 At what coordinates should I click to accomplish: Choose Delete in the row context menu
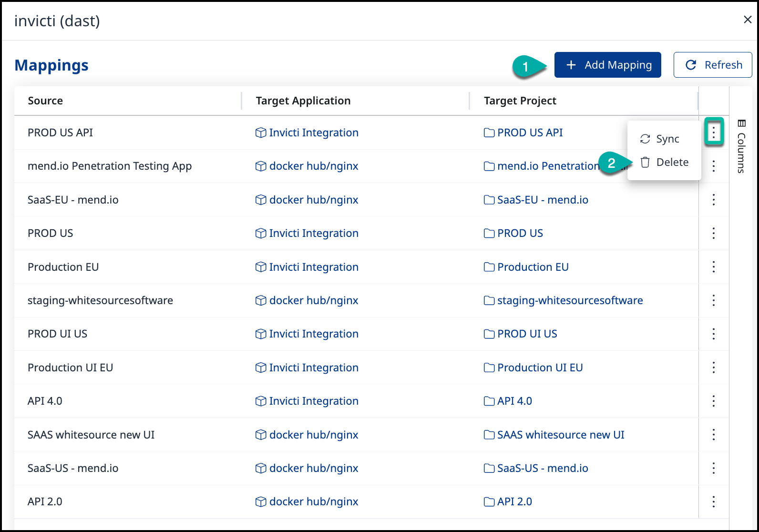671,162
